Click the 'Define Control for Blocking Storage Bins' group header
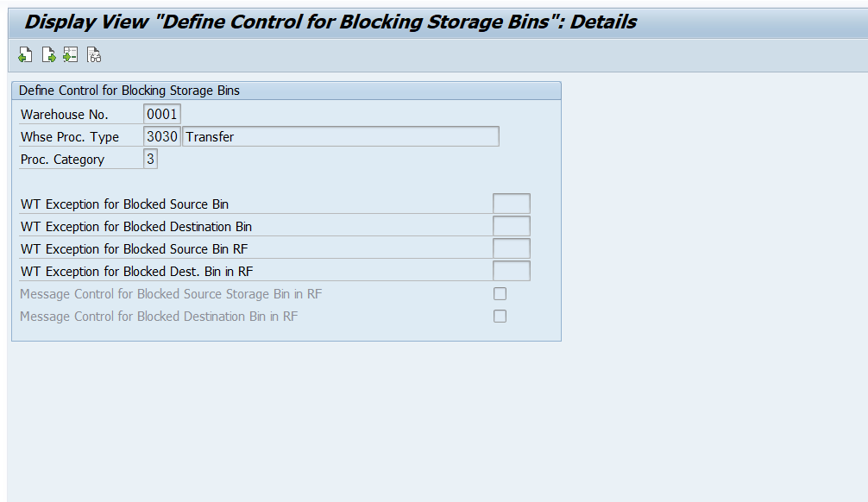868x502 pixels. (x=129, y=91)
